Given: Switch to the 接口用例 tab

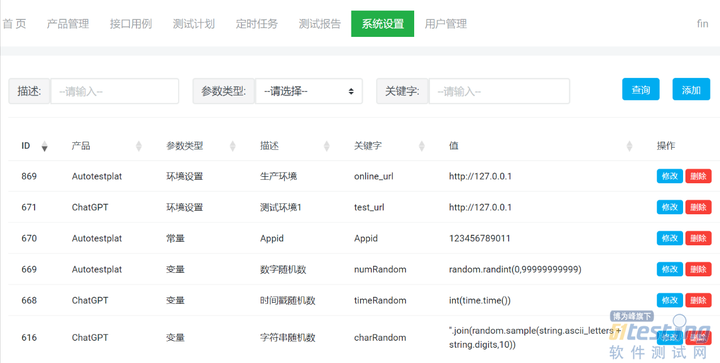Looking at the screenshot, I should pyautogui.click(x=131, y=24).
